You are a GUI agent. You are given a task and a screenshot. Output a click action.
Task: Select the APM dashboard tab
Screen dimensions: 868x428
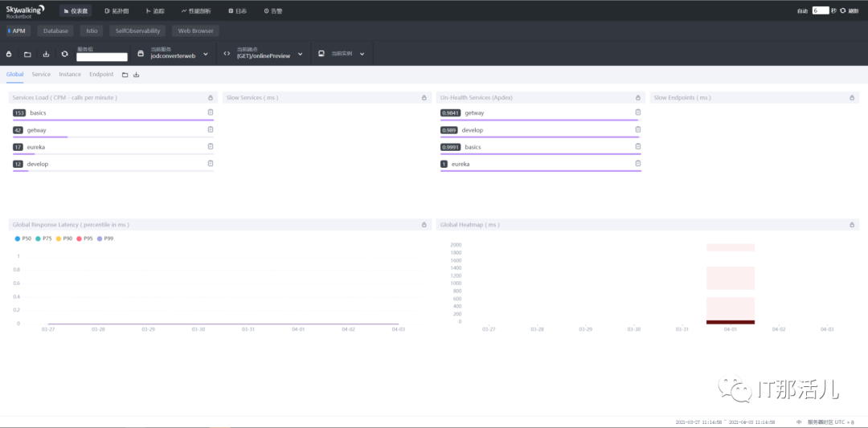[18, 31]
